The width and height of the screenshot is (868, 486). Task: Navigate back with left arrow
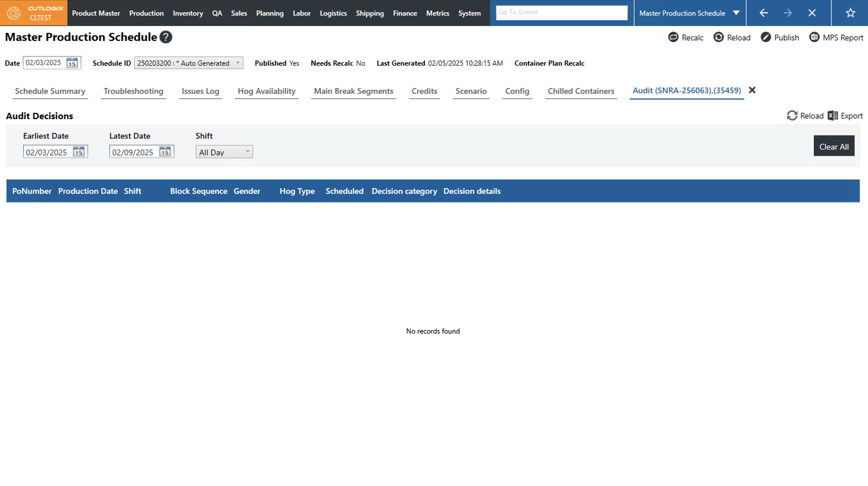click(x=764, y=13)
